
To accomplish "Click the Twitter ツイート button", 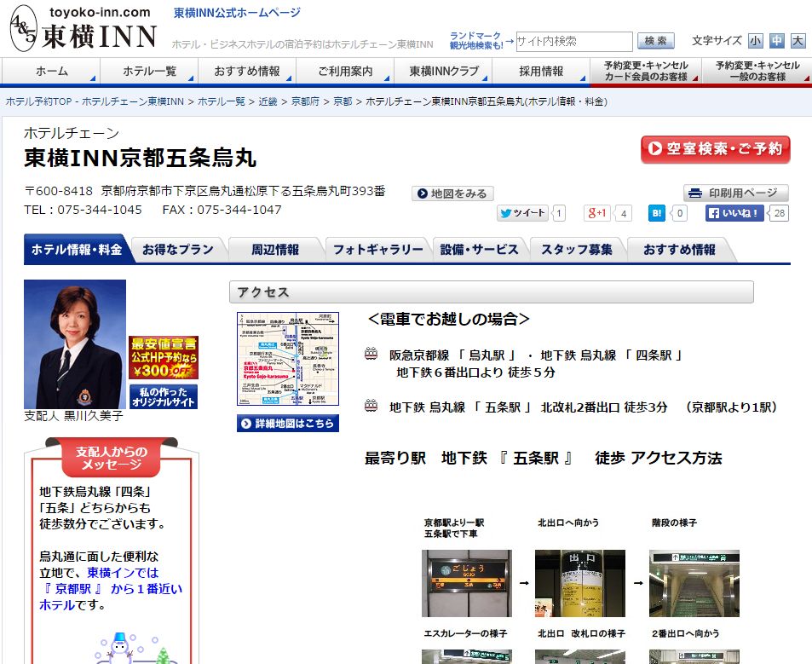I will tap(522, 213).
